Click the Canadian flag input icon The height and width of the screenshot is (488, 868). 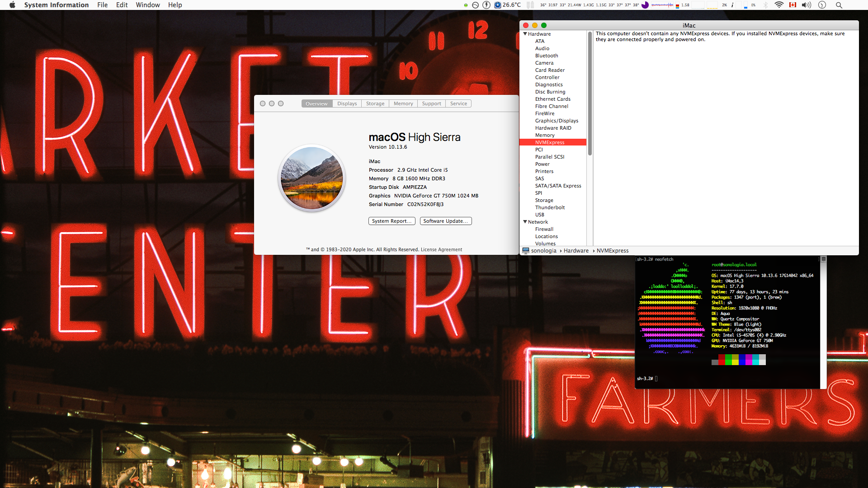(793, 5)
